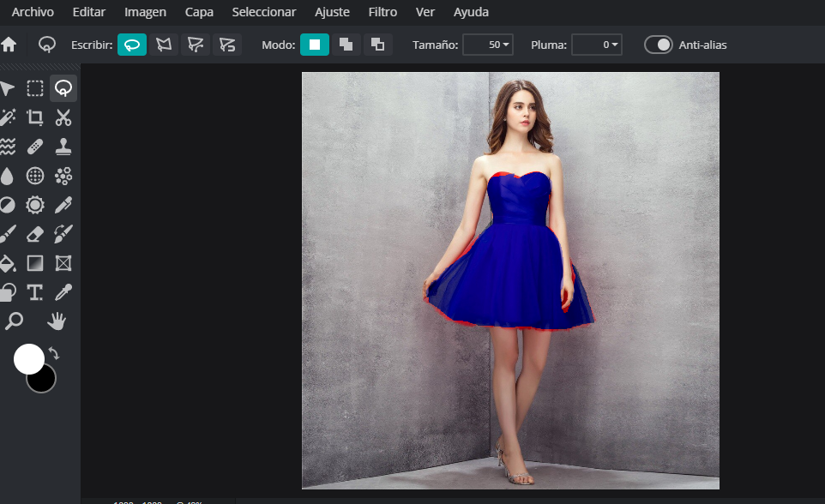This screenshot has height=504, width=825.
Task: Expand the Pluma feather dropdown
Action: coord(596,45)
